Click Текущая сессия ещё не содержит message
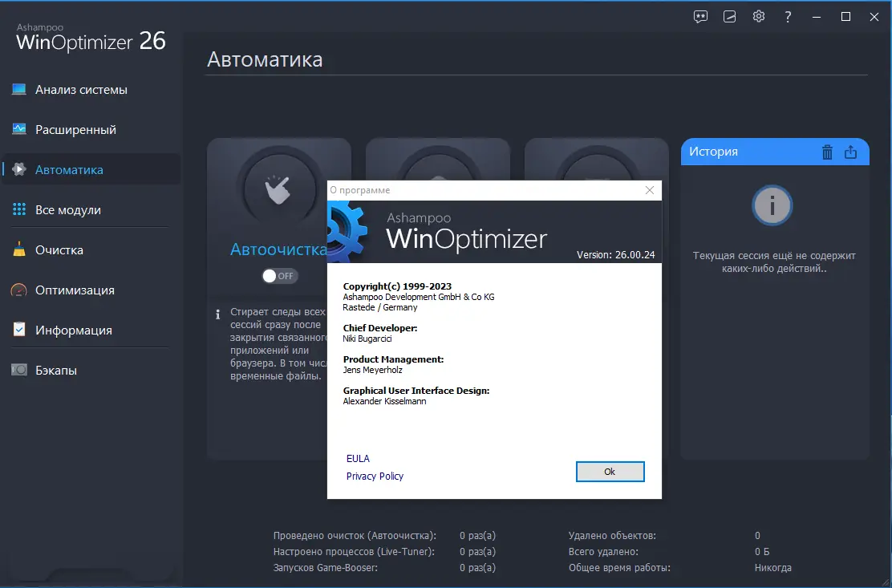The height and width of the screenshot is (588, 892). click(x=774, y=262)
